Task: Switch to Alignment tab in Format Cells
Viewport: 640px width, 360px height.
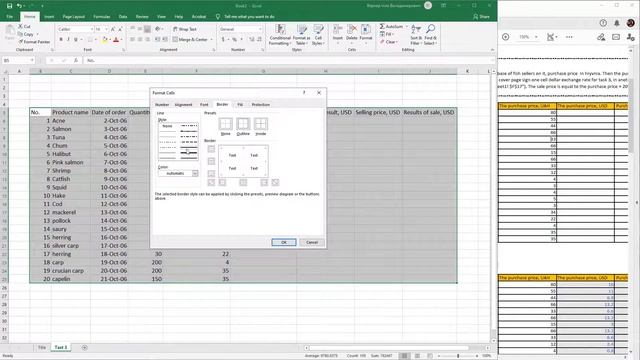Action: pyautogui.click(x=183, y=104)
